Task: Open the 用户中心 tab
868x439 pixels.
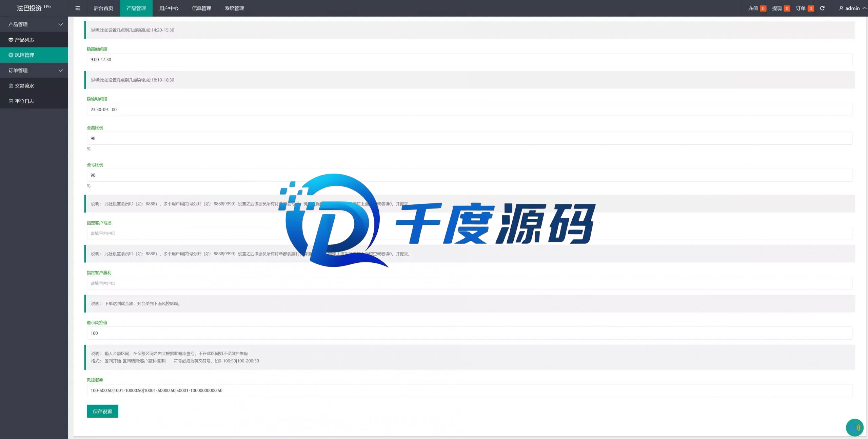Action: click(x=169, y=8)
